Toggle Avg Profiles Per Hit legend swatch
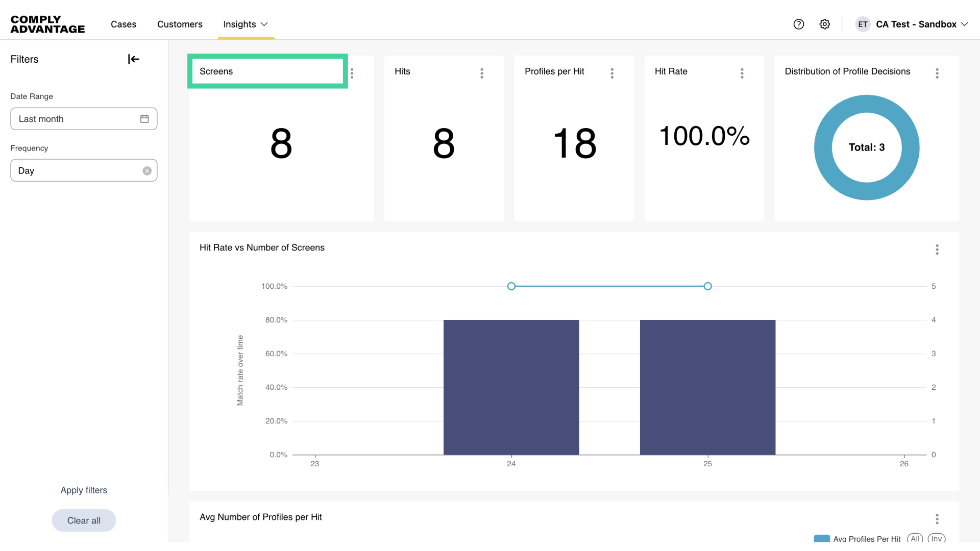980x551 pixels. (822, 539)
